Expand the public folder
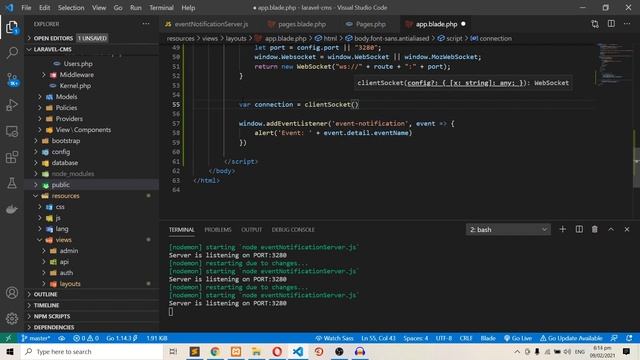The width and height of the screenshot is (640, 360). (92, 184)
